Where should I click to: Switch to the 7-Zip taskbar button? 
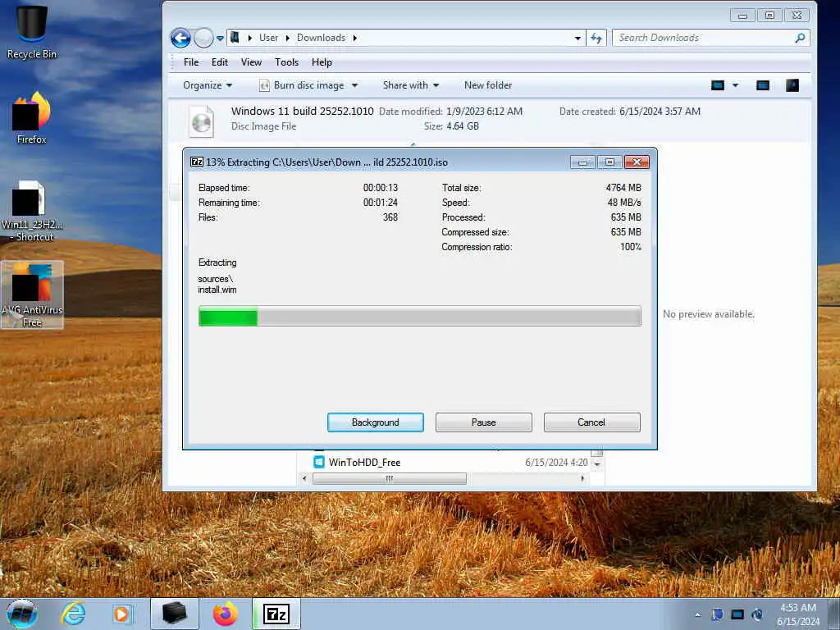276,614
